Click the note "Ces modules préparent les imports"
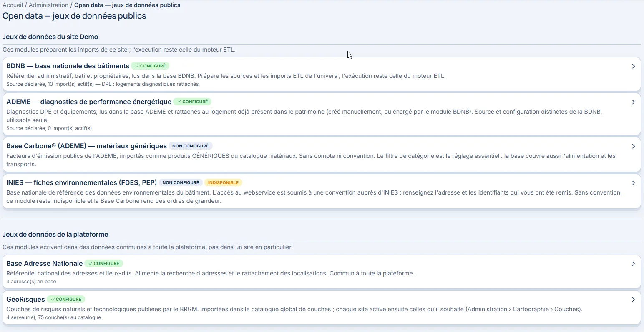The width and height of the screenshot is (644, 332). 119,50
